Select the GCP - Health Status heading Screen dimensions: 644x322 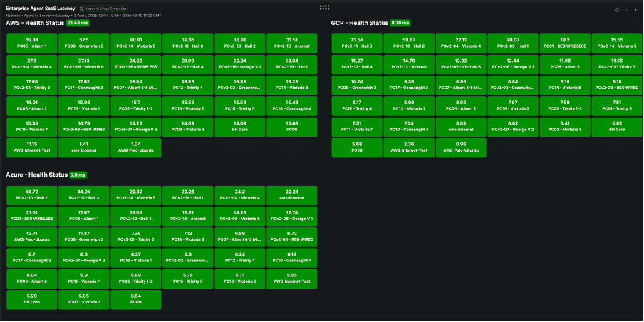click(359, 23)
